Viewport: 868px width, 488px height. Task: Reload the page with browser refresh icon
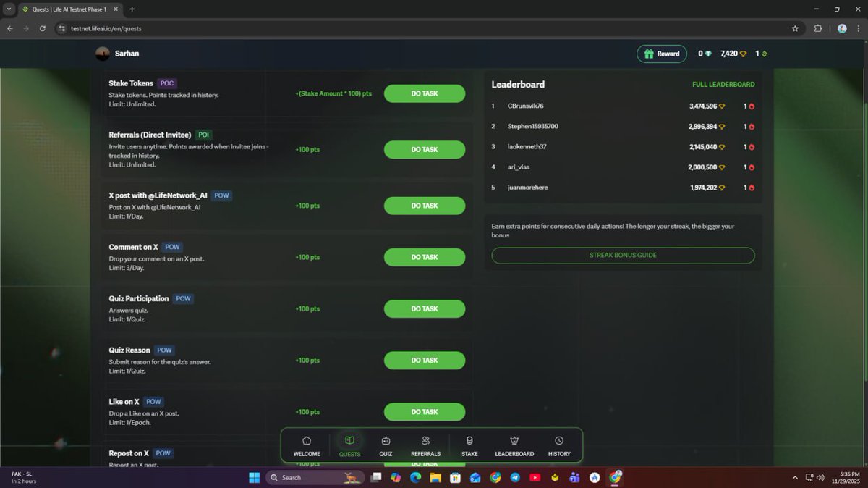[x=43, y=28]
